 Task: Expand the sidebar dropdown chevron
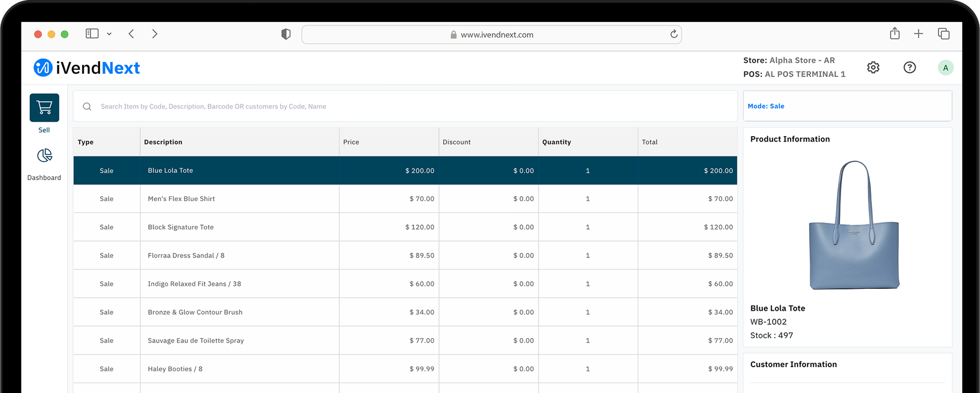(109, 34)
